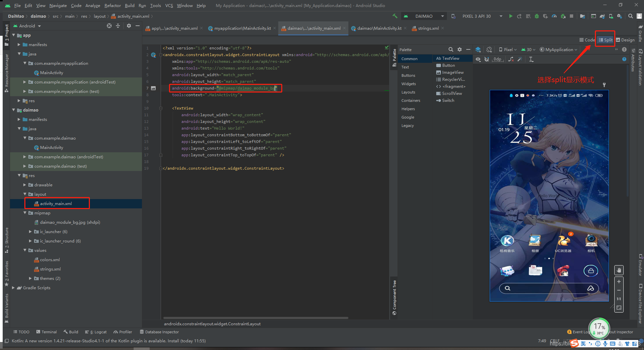Toggle View Options eye icon
The image size is (644, 350).
coord(478,59)
